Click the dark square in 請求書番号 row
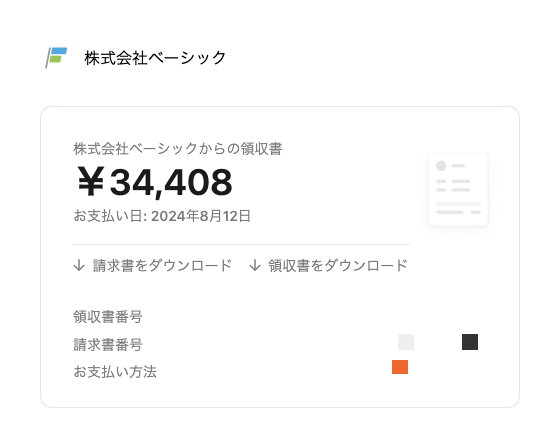 pyautogui.click(x=470, y=342)
